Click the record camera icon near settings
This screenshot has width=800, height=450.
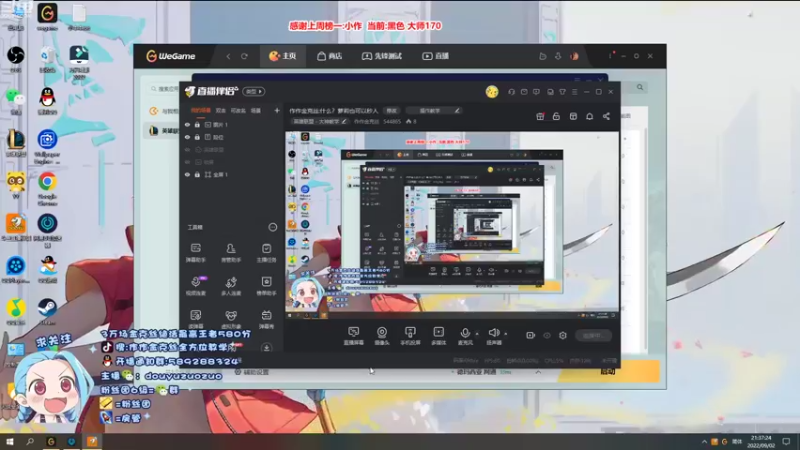[x=531, y=335]
